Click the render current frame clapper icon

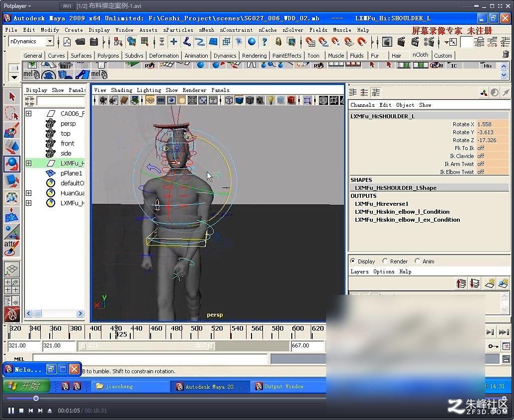tap(401, 42)
